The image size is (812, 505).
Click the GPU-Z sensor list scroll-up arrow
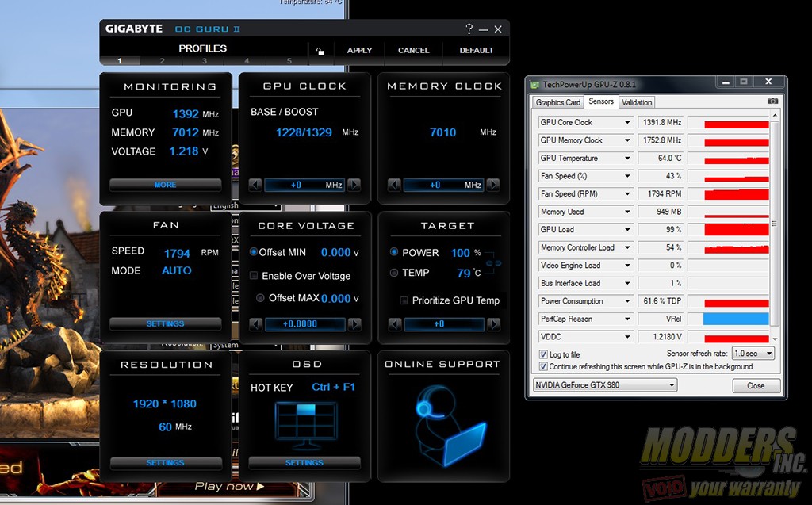(x=775, y=116)
